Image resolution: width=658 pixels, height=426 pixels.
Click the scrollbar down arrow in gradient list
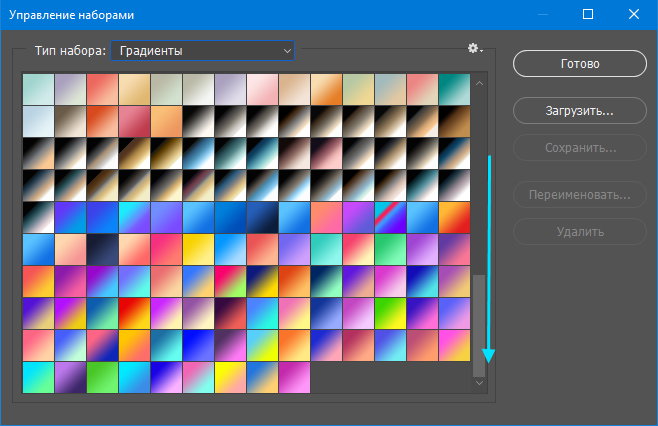(479, 383)
